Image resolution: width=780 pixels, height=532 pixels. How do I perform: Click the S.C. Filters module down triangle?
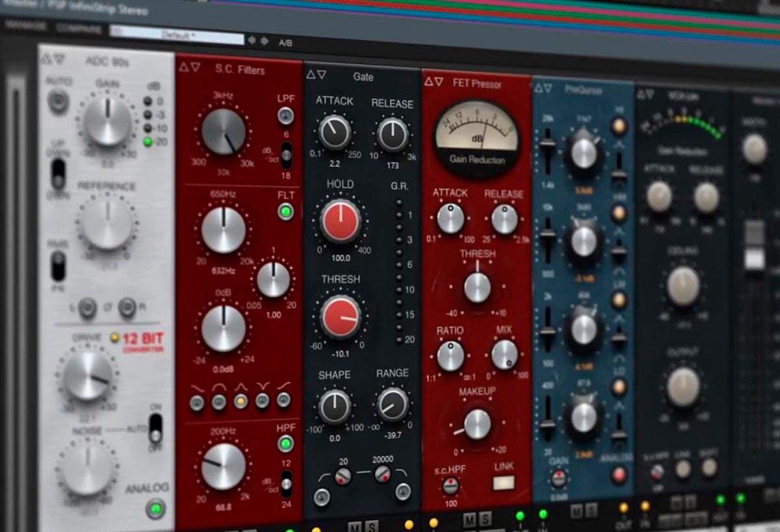[x=196, y=67]
